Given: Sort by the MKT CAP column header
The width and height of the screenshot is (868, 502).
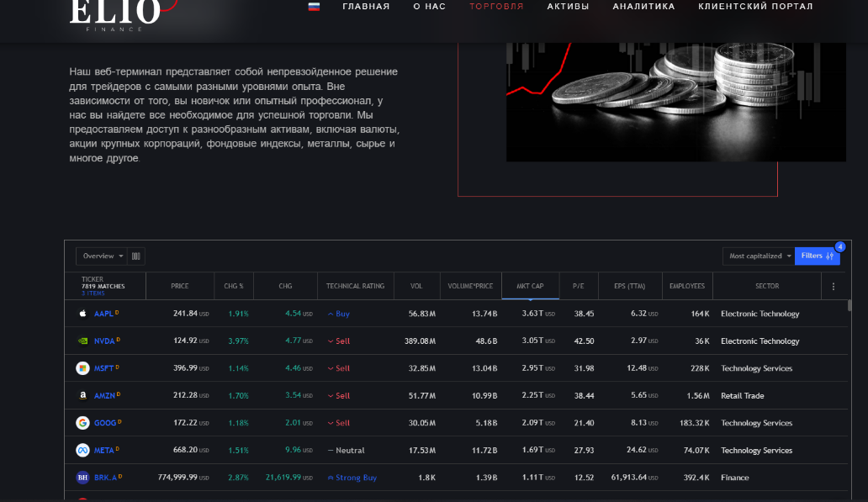Looking at the screenshot, I should 530,286.
